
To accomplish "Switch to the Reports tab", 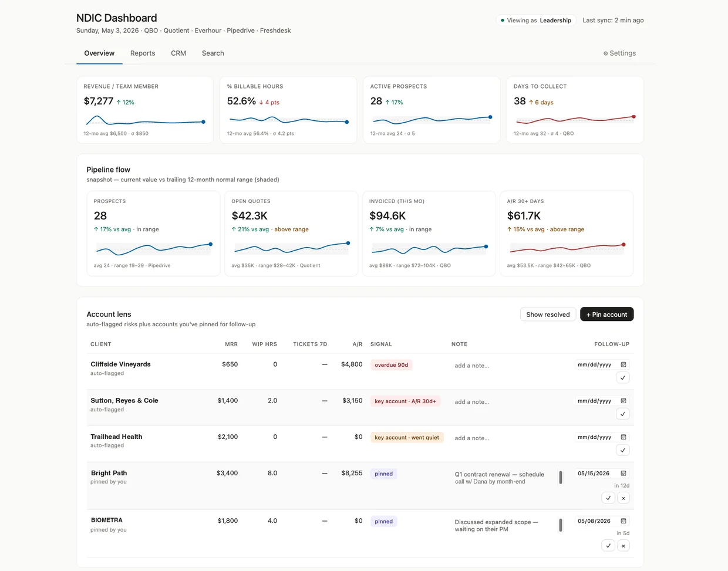I will 143,53.
